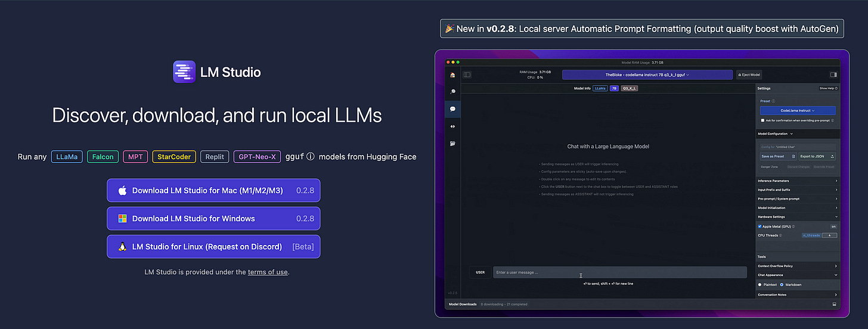The width and height of the screenshot is (868, 329).
Task: Click the Discard Changes button
Action: tap(799, 167)
